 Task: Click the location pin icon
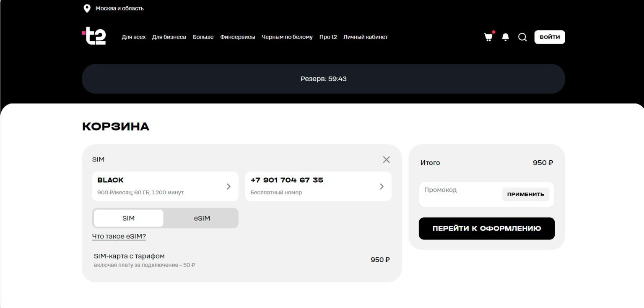pyautogui.click(x=87, y=8)
